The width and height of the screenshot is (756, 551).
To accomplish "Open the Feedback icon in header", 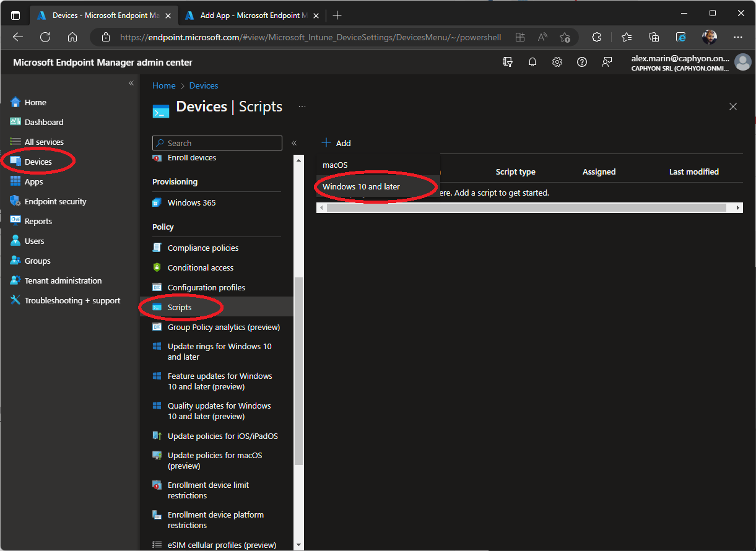I will [x=607, y=62].
